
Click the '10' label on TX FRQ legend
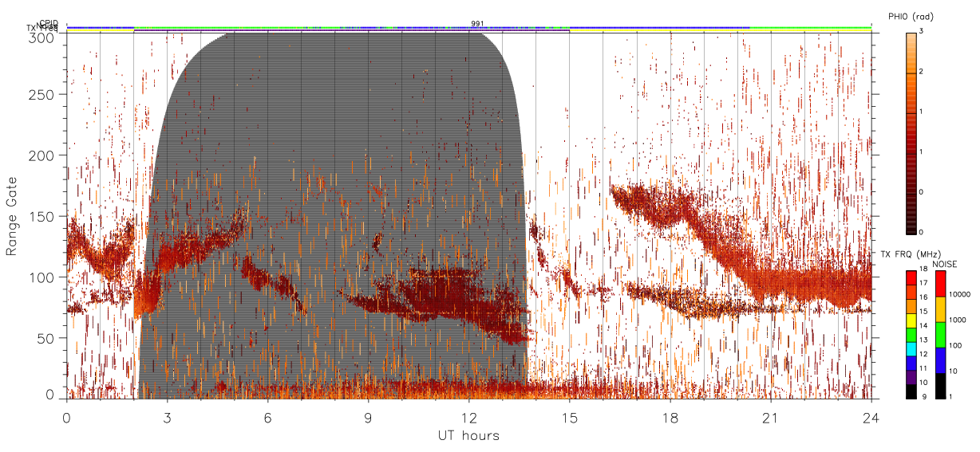pos(923,383)
